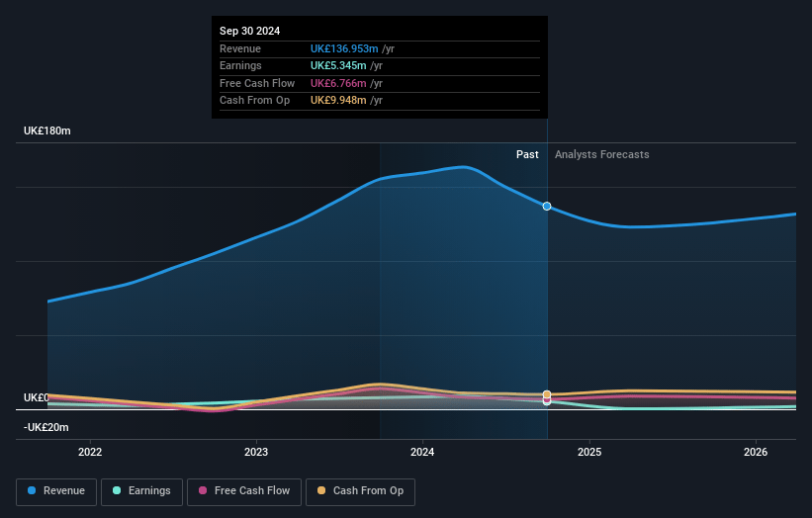The width and height of the screenshot is (812, 518).
Task: Click the 2026 x-axis label
Action: (x=756, y=452)
